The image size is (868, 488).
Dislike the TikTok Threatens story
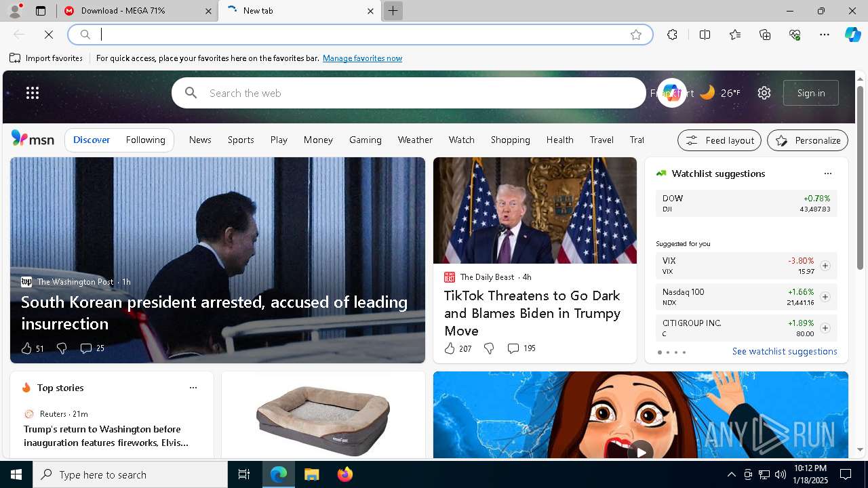(x=489, y=348)
